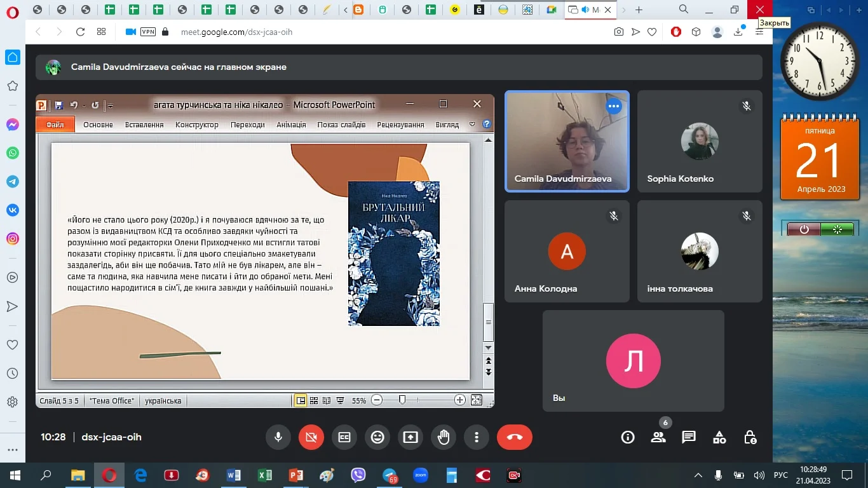Open Opera sidebar star bookmarks icon

click(12, 86)
